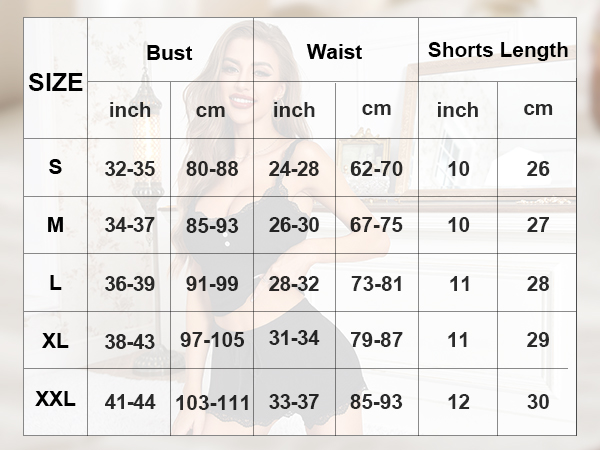Click shorts length inch value 12
The image size is (600, 450).
point(458,402)
